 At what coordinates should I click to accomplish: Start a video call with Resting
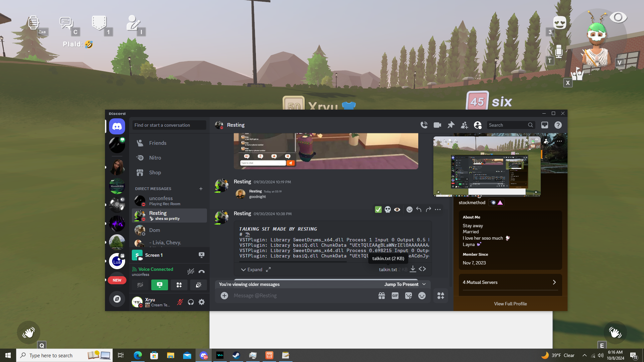437,125
